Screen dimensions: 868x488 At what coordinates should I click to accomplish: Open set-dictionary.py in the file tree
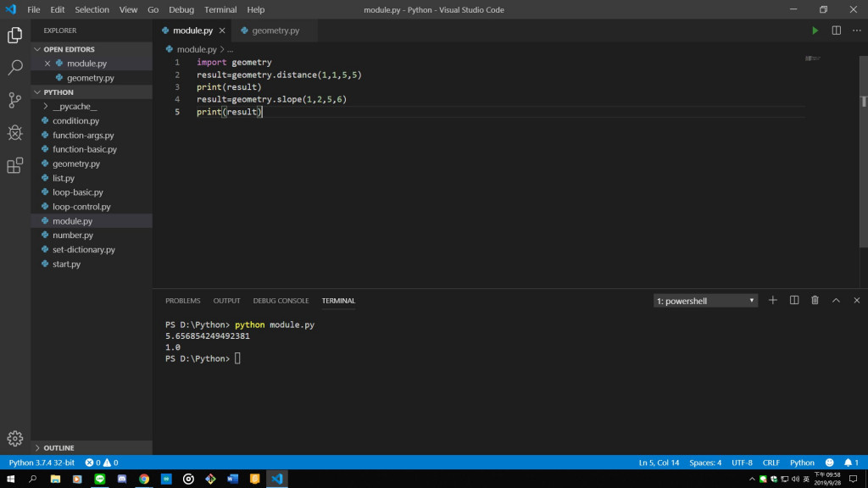(92, 250)
